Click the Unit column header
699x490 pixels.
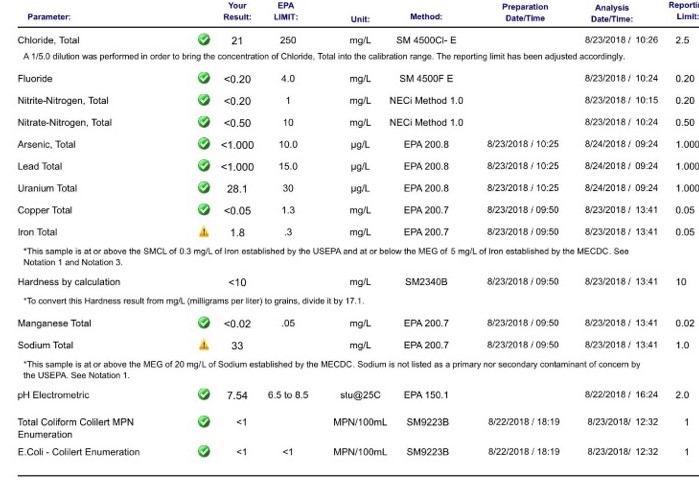(x=360, y=19)
